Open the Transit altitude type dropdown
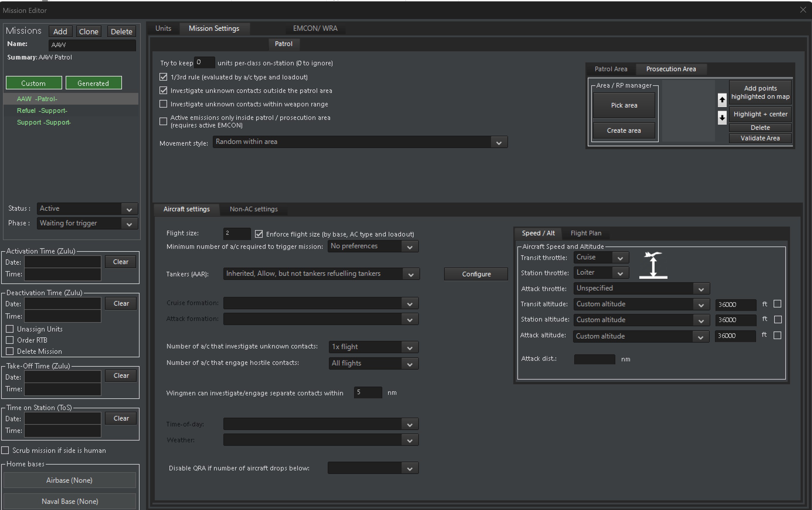This screenshot has width=812, height=510. [641, 304]
